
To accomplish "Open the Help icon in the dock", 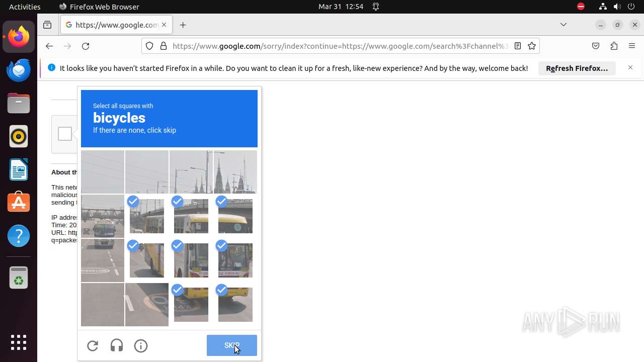I will click(19, 236).
